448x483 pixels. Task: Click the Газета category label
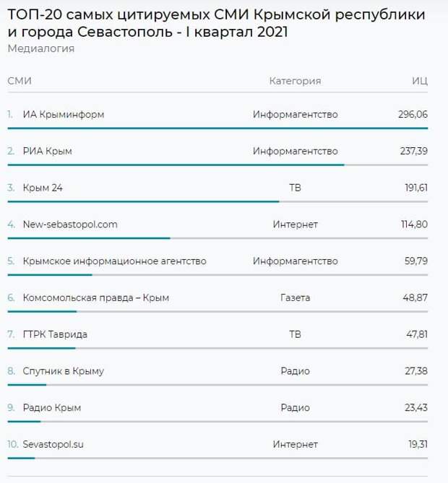pos(295,297)
